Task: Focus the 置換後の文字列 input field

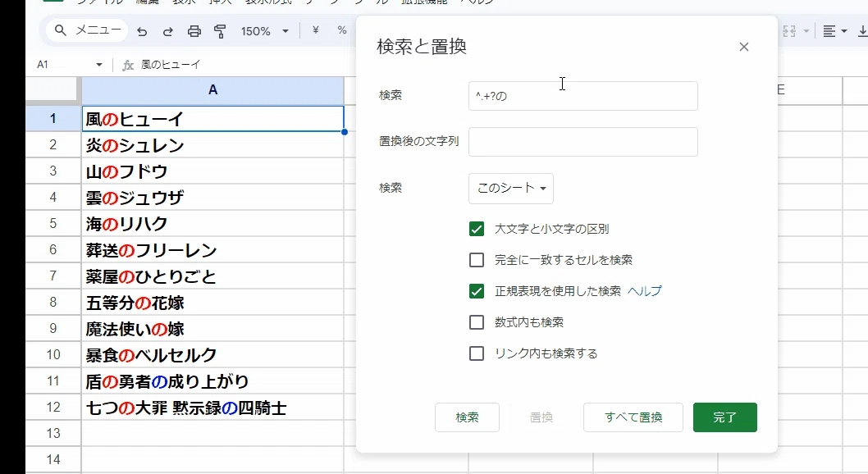Action: point(583,142)
